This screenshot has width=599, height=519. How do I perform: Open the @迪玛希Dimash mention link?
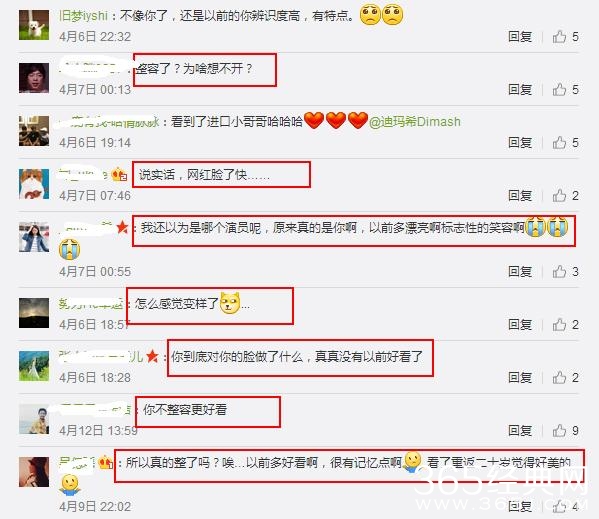click(x=414, y=121)
